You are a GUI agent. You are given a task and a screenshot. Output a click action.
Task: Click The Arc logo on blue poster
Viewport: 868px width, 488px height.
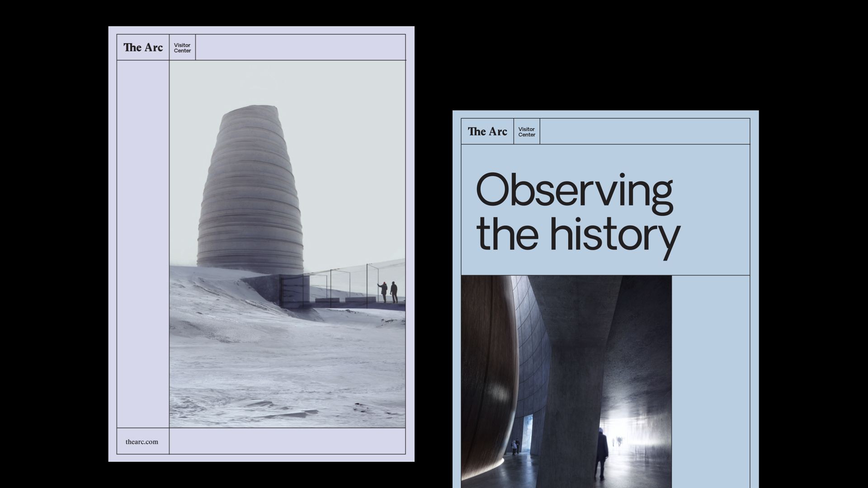pyautogui.click(x=487, y=131)
